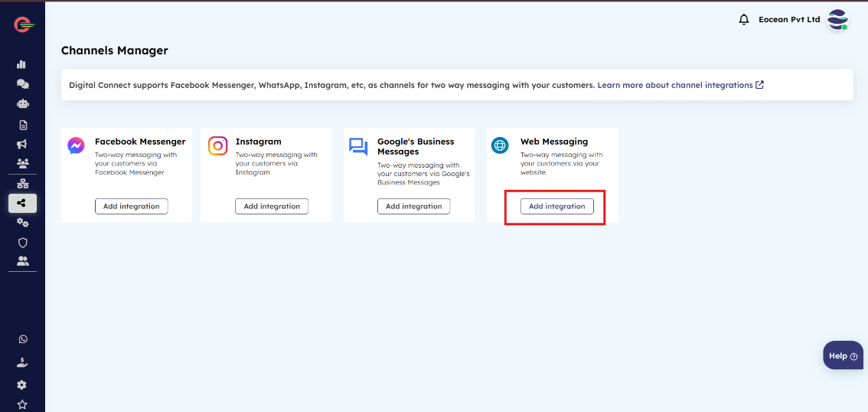Open the chat conversations sidebar icon
868x412 pixels.
[22, 84]
